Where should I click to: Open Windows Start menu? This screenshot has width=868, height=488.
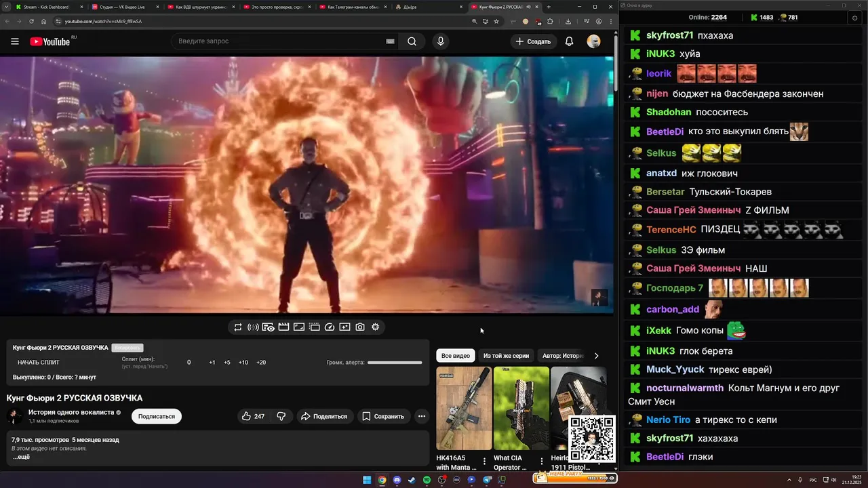(x=367, y=480)
